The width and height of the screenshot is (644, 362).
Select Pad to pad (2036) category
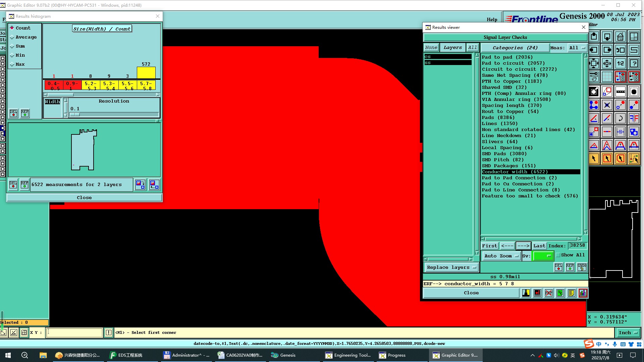pyautogui.click(x=507, y=57)
